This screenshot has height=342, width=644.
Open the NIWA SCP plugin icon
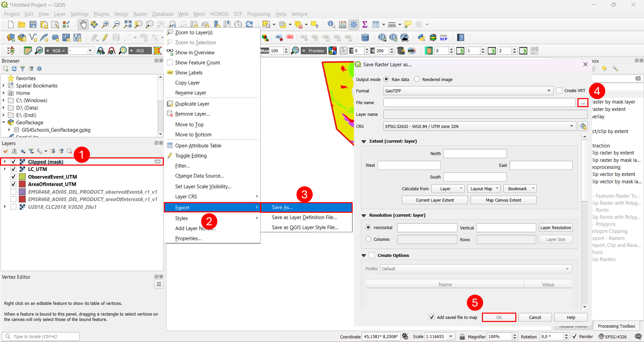click(x=443, y=37)
